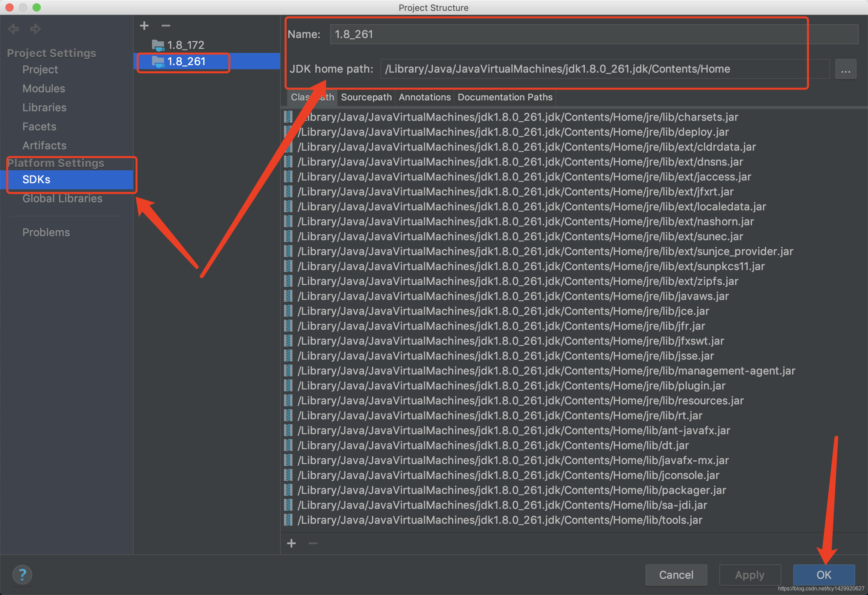The width and height of the screenshot is (868, 595).
Task: Browse JDK home path with ellipsis button
Action: [x=845, y=69]
